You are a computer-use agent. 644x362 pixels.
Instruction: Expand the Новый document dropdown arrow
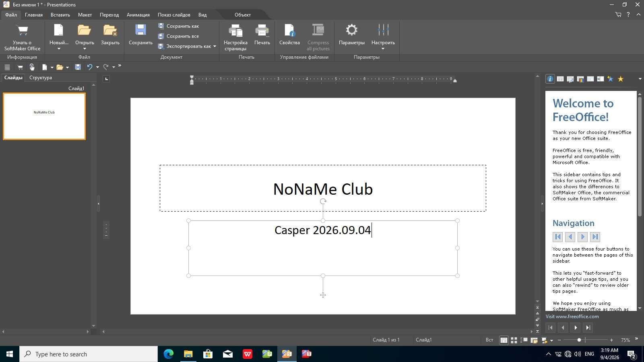[x=59, y=49]
